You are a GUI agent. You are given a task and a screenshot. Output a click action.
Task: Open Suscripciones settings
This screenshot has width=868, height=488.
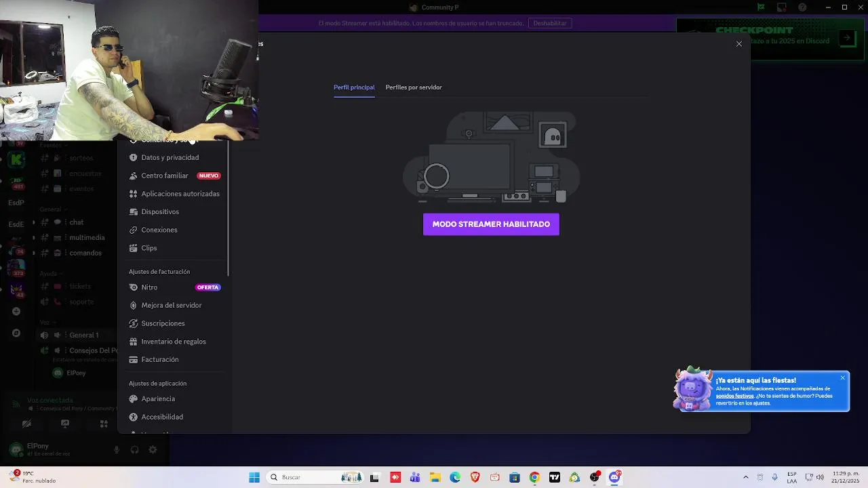coord(175,323)
